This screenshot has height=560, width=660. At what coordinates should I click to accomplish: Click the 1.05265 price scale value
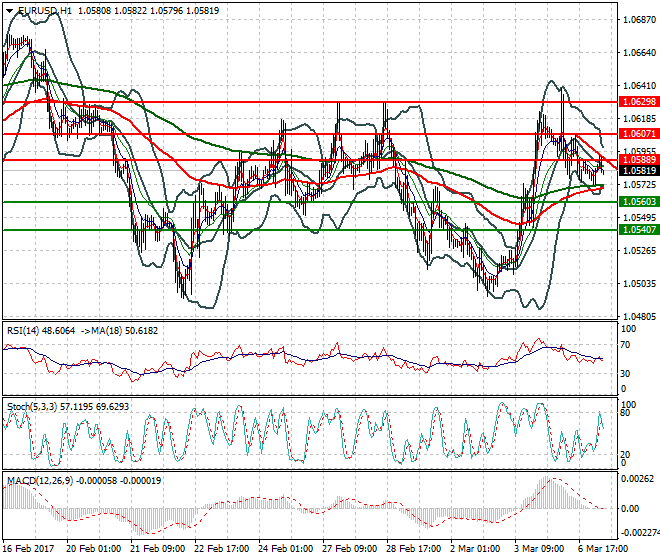pyautogui.click(x=639, y=251)
